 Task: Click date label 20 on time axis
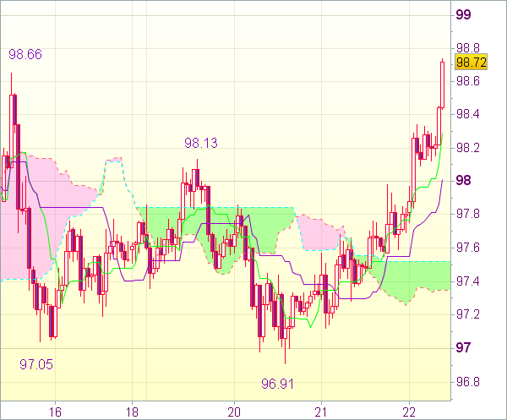click(234, 412)
